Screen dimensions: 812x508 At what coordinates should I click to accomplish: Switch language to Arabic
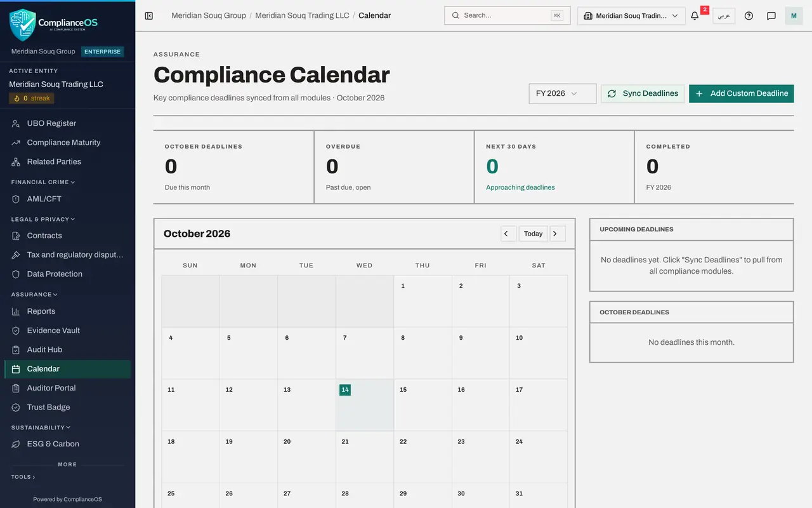click(724, 16)
